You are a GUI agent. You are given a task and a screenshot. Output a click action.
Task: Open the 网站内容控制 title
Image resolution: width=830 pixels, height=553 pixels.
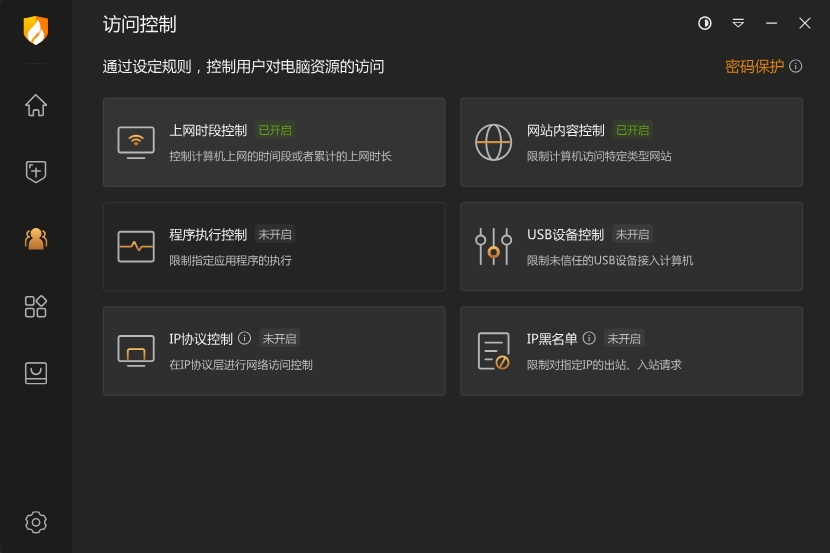[565, 131]
